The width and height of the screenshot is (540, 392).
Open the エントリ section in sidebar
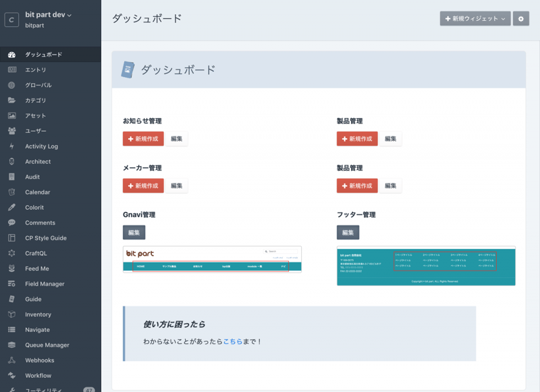point(36,69)
